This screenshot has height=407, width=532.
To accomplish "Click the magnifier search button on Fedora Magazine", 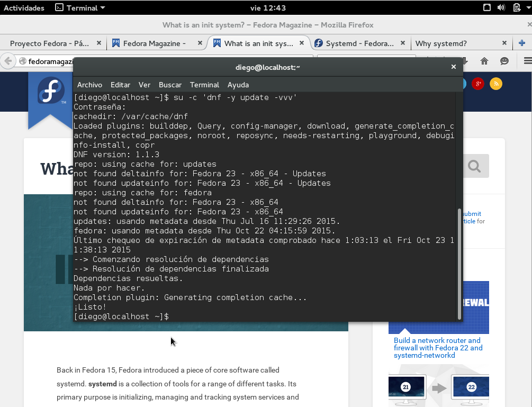I will 474,166.
